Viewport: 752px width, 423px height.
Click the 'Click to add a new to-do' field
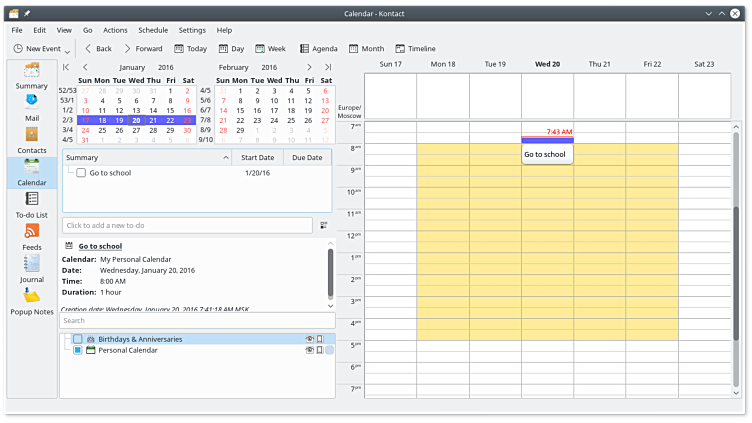187,225
